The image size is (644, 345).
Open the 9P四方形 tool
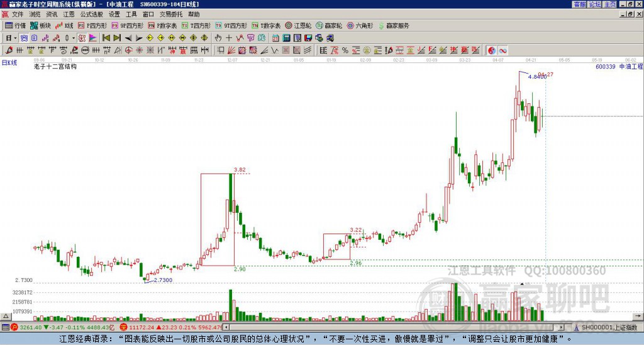tap(127, 25)
